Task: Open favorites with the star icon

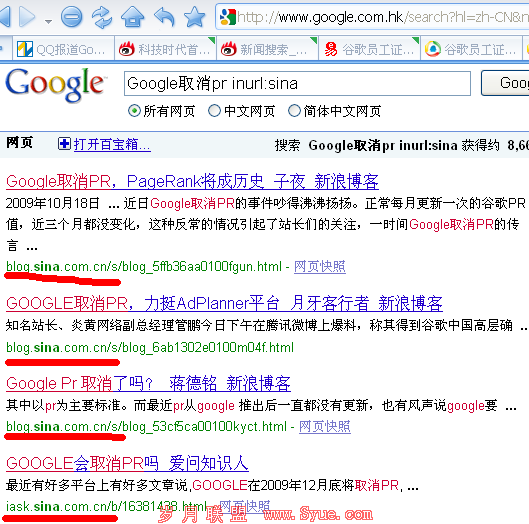Action: (194, 17)
